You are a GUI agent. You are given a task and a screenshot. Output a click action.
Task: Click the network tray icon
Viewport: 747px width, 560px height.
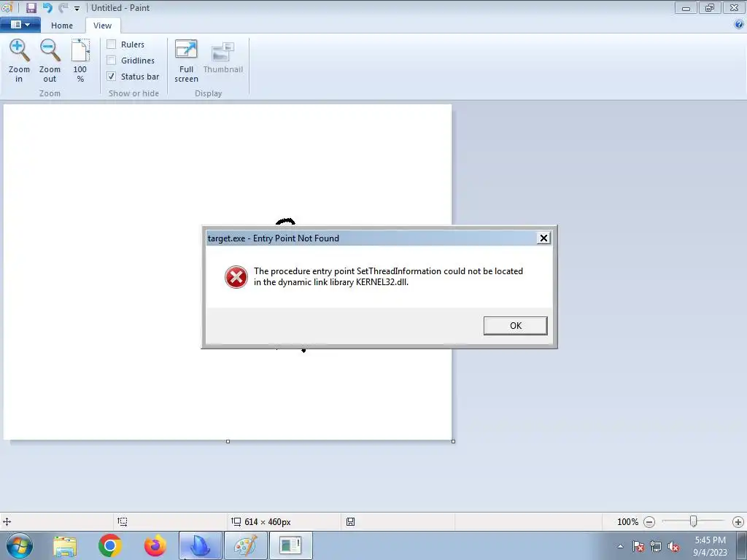(x=656, y=546)
